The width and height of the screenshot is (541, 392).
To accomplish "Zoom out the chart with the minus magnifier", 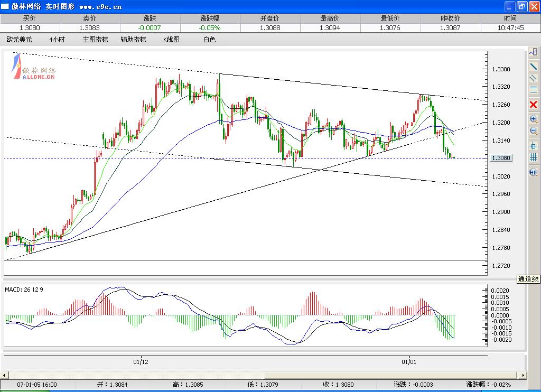I will coord(534,131).
